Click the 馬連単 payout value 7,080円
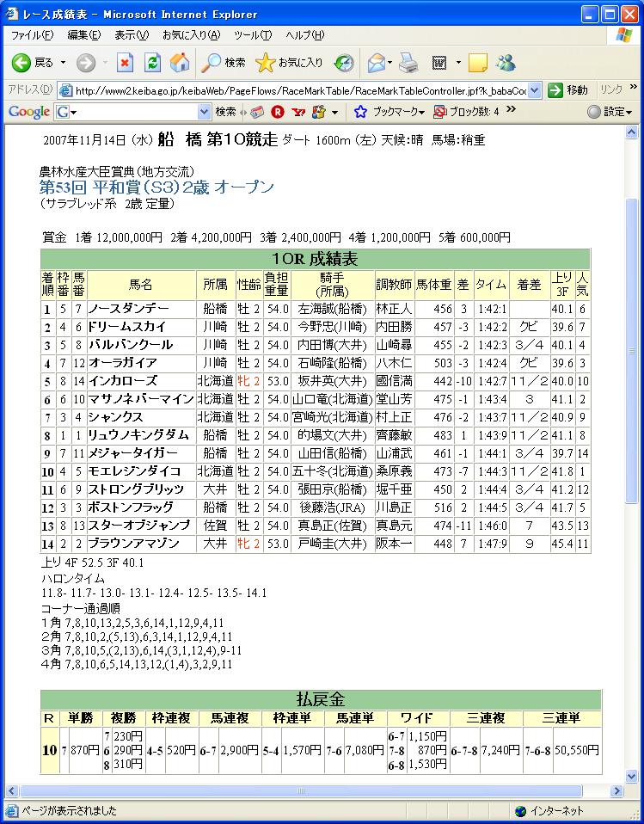Image resolution: width=644 pixels, height=824 pixels. [x=364, y=750]
